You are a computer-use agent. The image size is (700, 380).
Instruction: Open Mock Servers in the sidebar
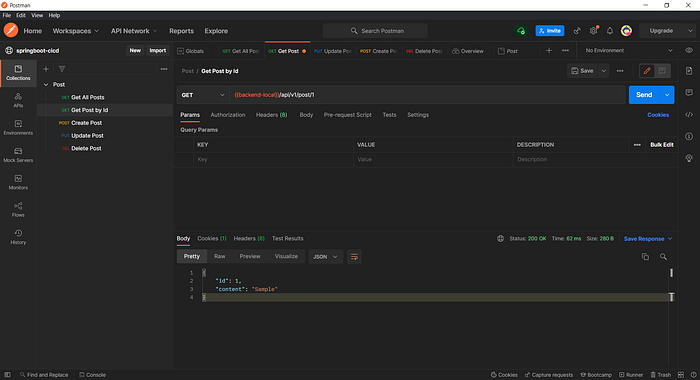(18, 155)
